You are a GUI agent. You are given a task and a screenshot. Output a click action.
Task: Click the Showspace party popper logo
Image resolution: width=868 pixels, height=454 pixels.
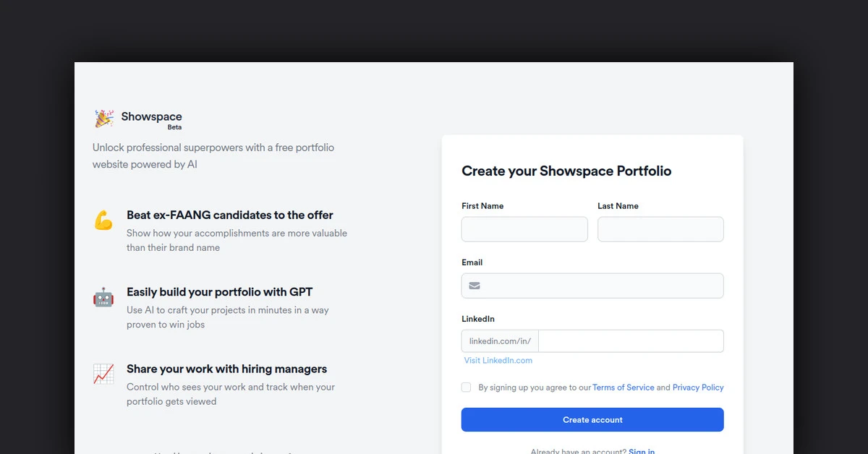pos(103,116)
